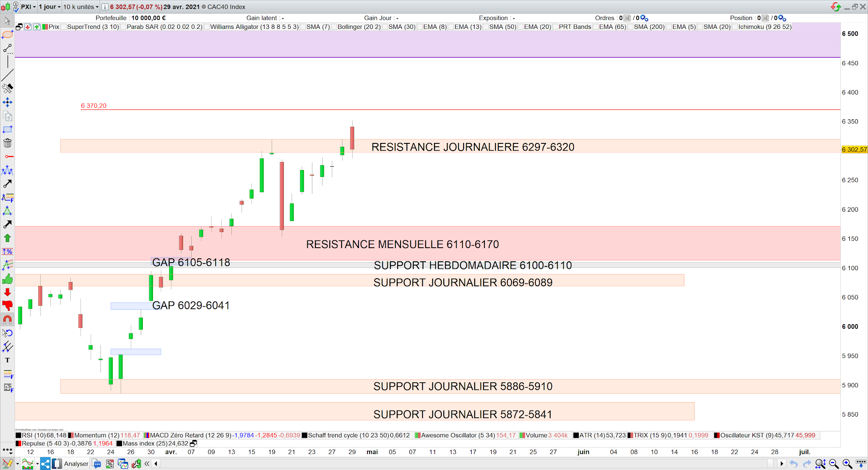Enable the SMA (7) checkbox

[303, 27]
